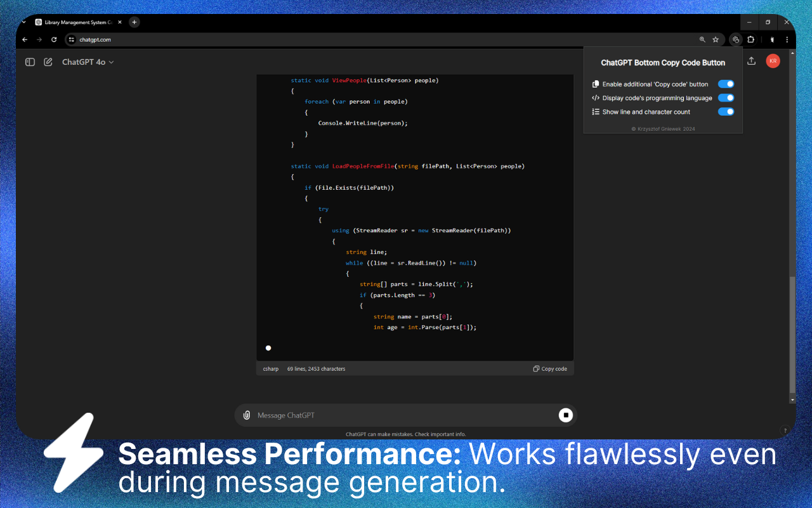Attach a file with the paperclip
812x508 pixels.
click(247, 415)
